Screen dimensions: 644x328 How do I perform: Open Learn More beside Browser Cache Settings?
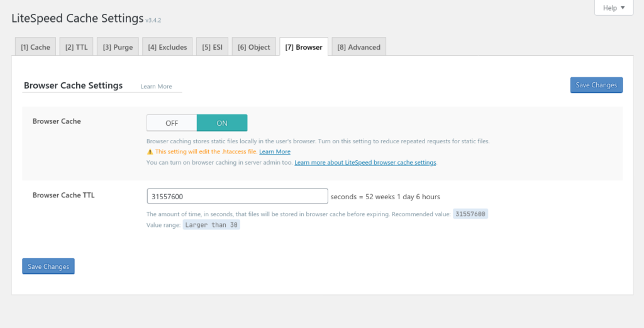156,86
